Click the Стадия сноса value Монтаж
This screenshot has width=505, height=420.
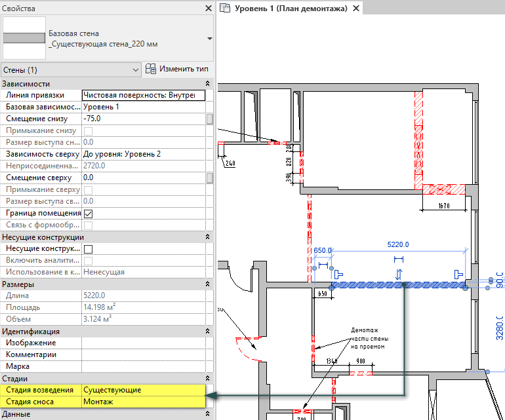[x=144, y=402]
